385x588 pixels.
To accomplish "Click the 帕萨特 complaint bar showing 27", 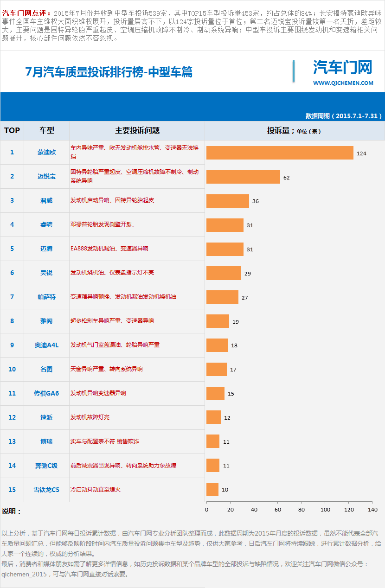I will 222,297.
